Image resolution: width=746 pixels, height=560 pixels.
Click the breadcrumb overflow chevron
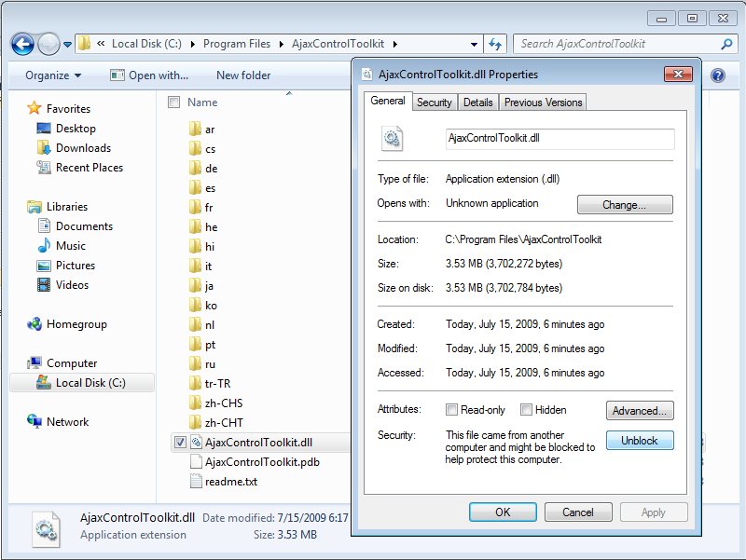click(101, 44)
